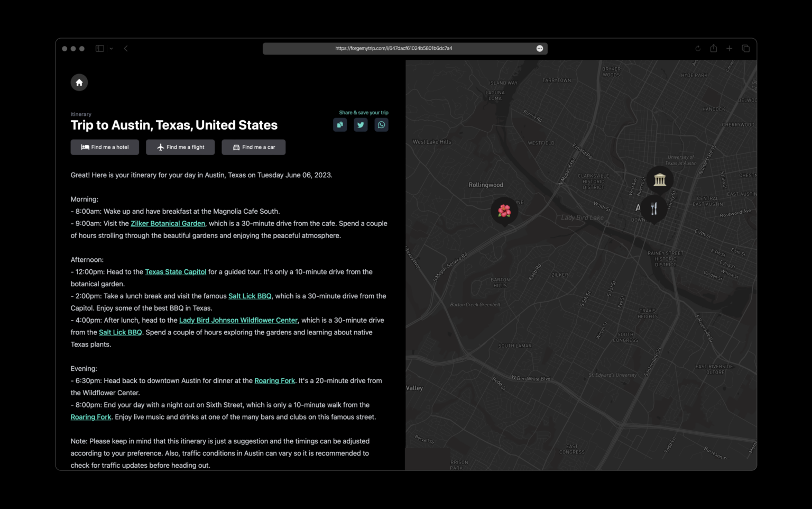Click the flower garden map marker
812x509 pixels.
tap(504, 211)
